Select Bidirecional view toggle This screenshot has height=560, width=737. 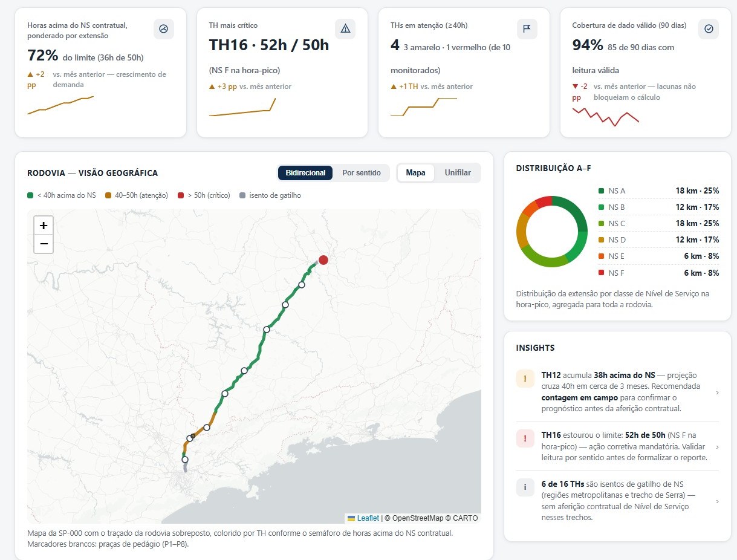(x=305, y=173)
